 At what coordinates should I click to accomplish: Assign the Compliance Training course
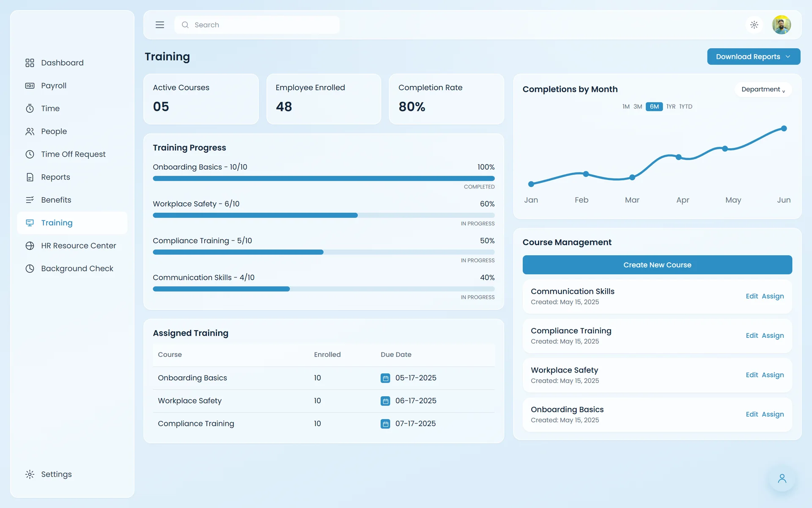(x=773, y=336)
